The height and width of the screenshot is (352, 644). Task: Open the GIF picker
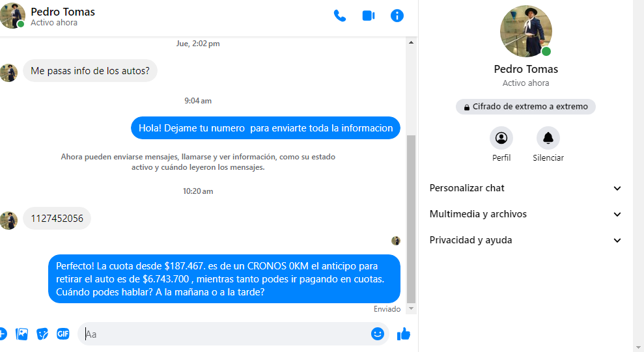point(63,334)
